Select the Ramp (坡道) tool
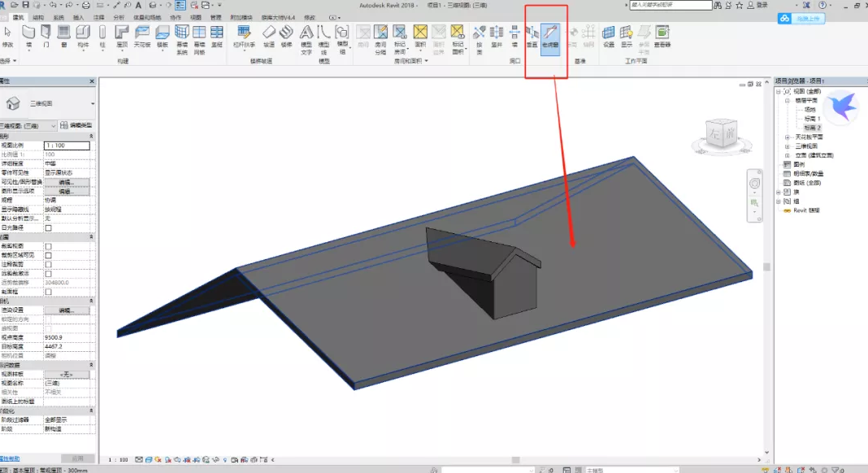 268,37
